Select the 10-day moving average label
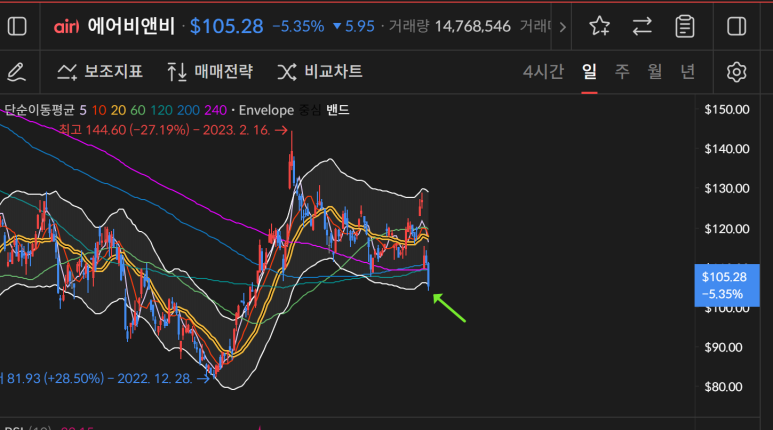 (99, 110)
